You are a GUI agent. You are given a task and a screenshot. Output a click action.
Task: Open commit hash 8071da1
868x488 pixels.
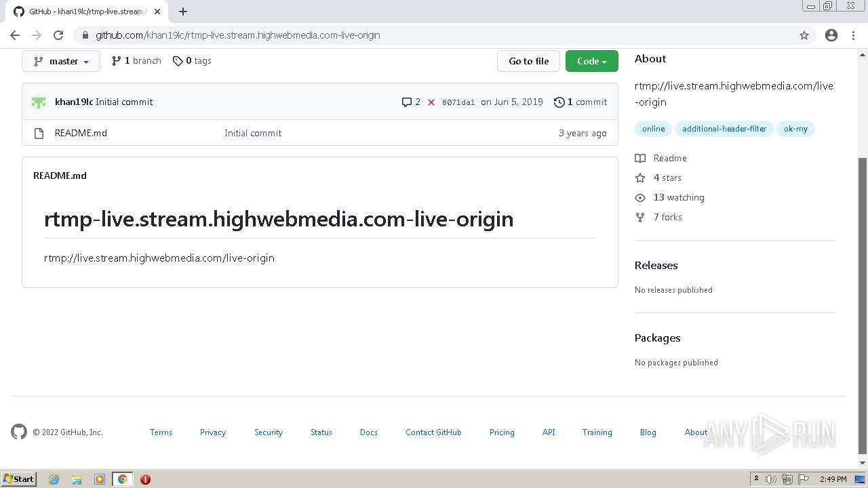click(458, 102)
